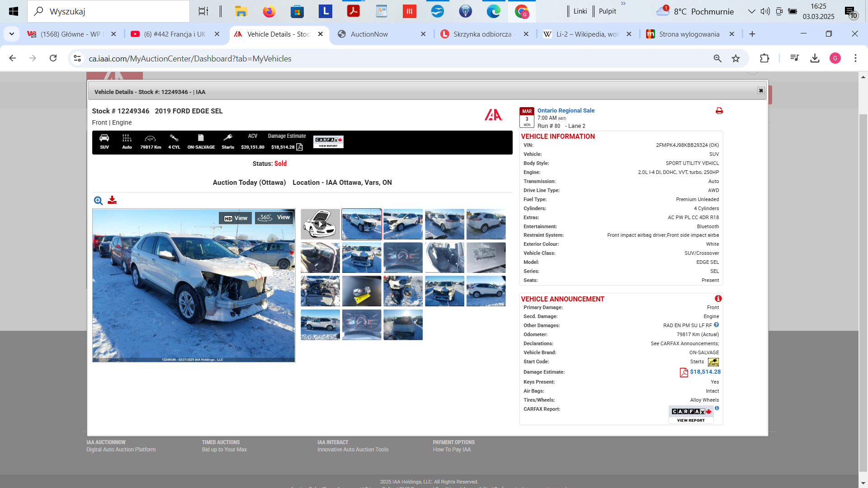Open File Explorer from the taskbar
The height and width of the screenshot is (488, 868).
tap(241, 11)
